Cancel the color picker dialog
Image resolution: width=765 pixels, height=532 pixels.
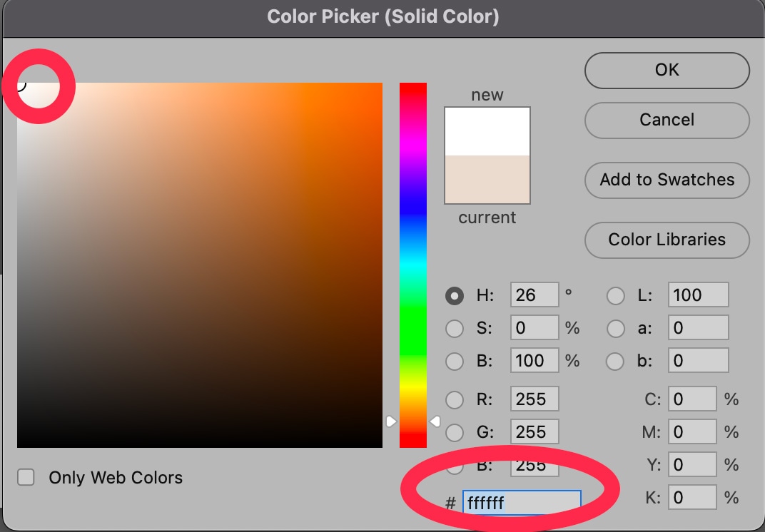click(667, 120)
